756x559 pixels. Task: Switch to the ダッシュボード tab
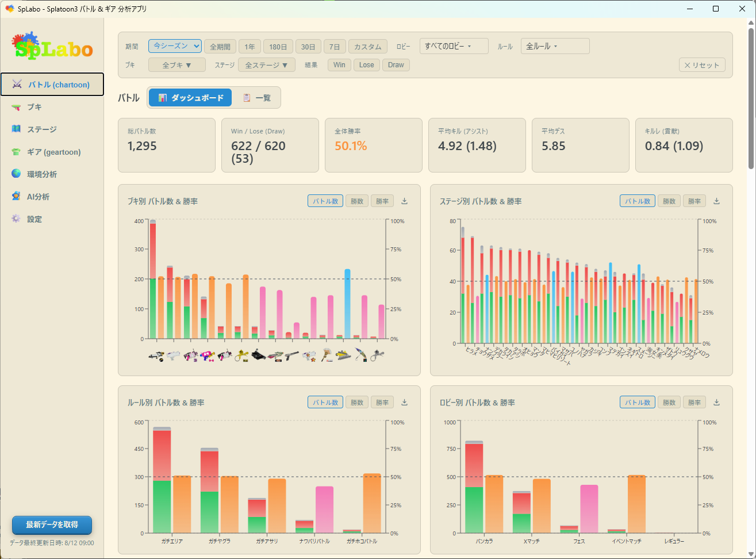(190, 98)
